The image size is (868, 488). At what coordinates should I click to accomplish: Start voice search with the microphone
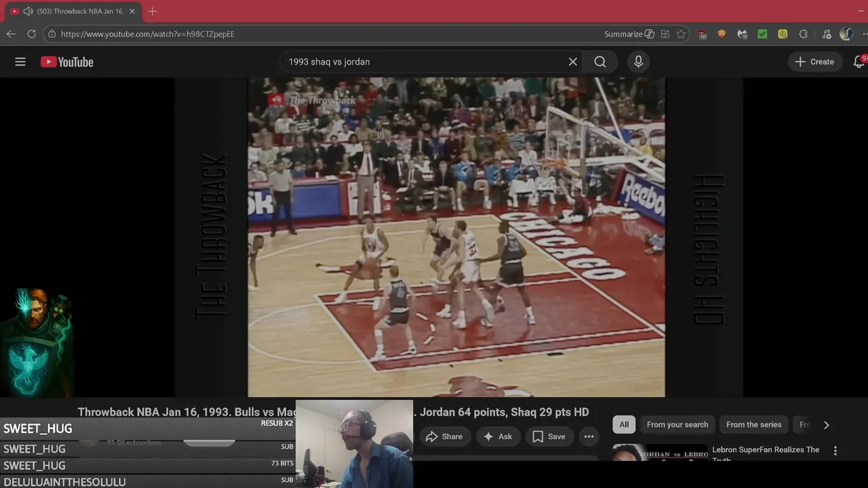(x=638, y=62)
